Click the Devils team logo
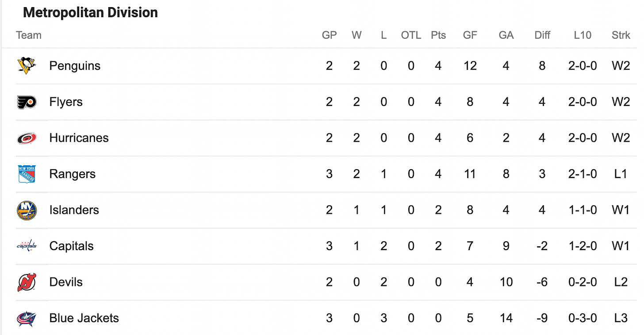Screen dimensions: 644x335 [27, 282]
